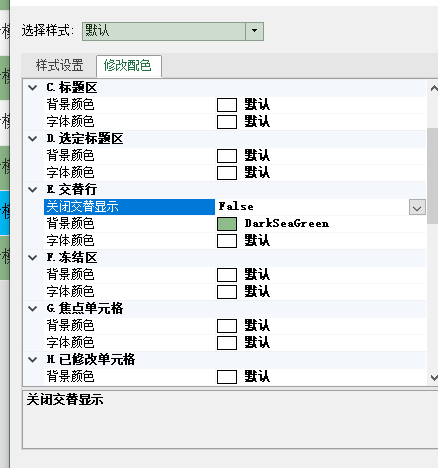Click the 默认 style combo box field
The height and width of the screenshot is (468, 438).
(x=164, y=31)
